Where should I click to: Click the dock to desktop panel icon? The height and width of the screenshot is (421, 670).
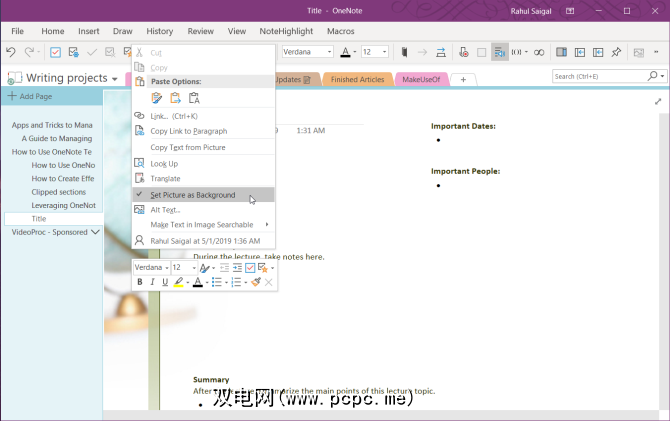tap(561, 52)
